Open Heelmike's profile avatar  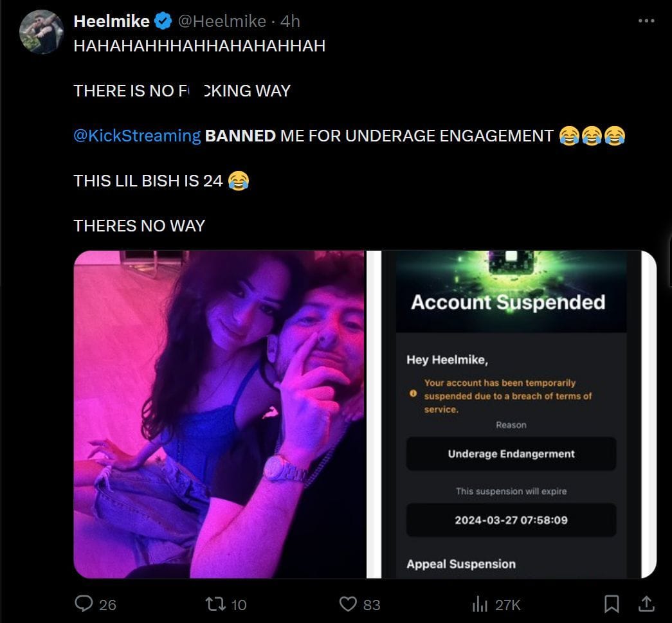[x=41, y=30]
